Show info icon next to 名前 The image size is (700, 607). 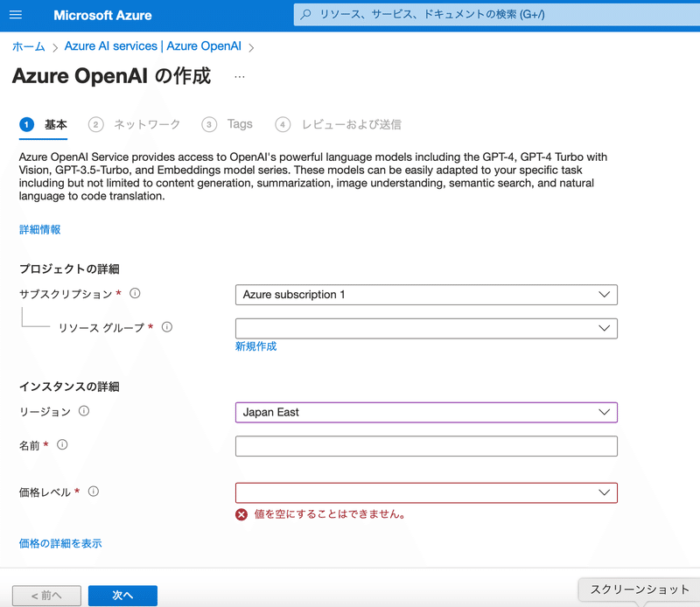[x=62, y=445]
